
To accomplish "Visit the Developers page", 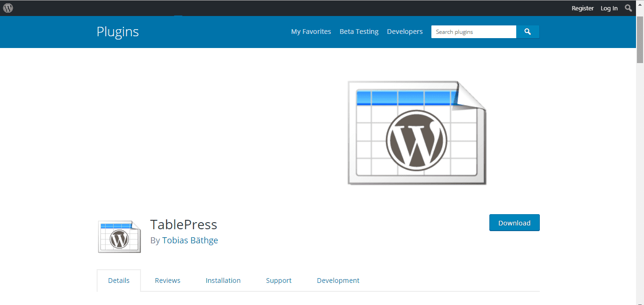I will [405, 32].
